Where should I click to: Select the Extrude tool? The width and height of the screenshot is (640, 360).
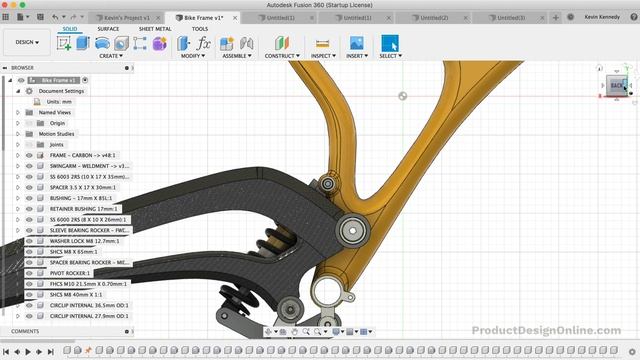pyautogui.click(x=83, y=43)
